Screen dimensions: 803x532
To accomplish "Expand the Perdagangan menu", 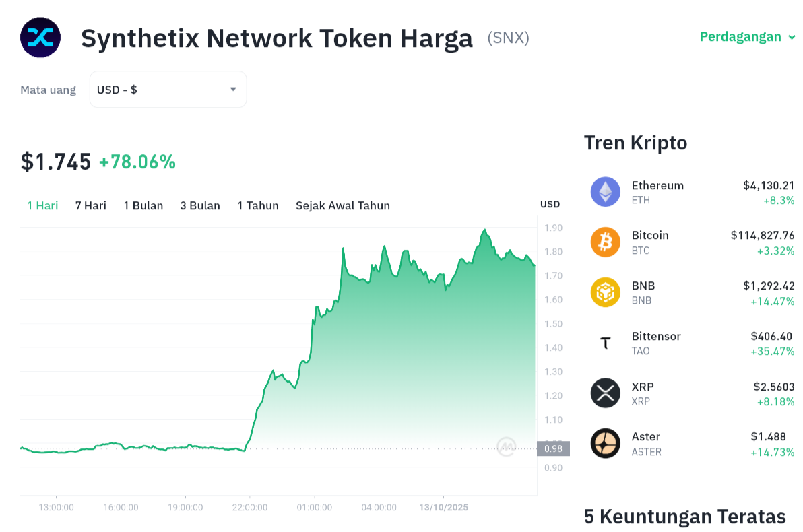I will pyautogui.click(x=747, y=37).
